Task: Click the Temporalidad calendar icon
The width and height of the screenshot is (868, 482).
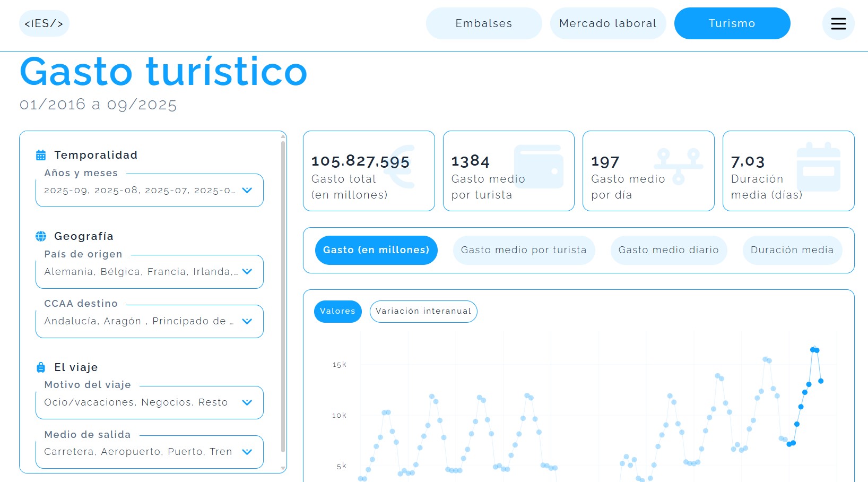Action: (x=41, y=155)
